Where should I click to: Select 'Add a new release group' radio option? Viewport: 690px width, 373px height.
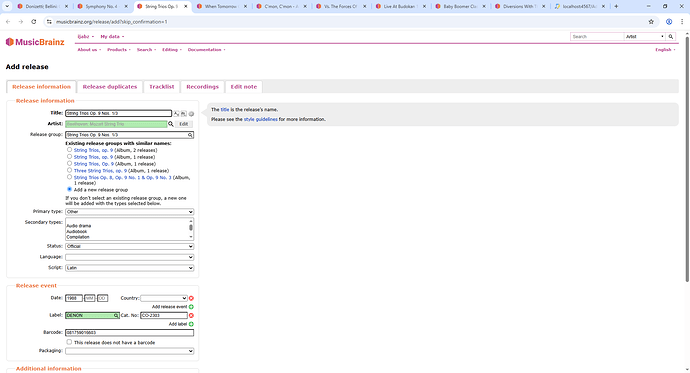70,189
